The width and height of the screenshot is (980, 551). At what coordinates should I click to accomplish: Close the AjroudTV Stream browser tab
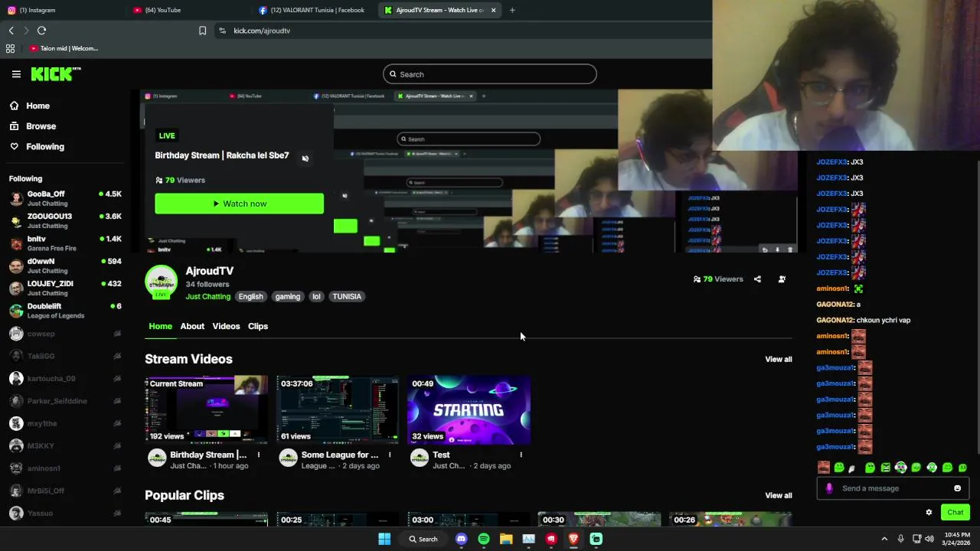point(493,10)
